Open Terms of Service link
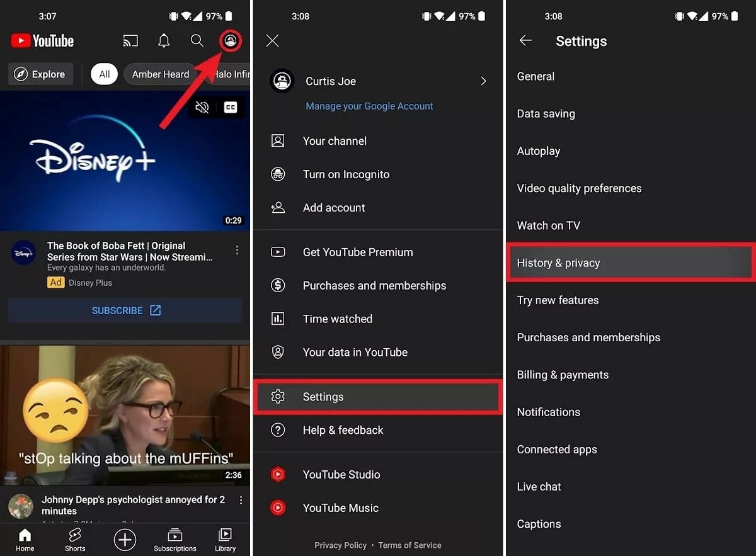756x556 pixels. coord(409,545)
